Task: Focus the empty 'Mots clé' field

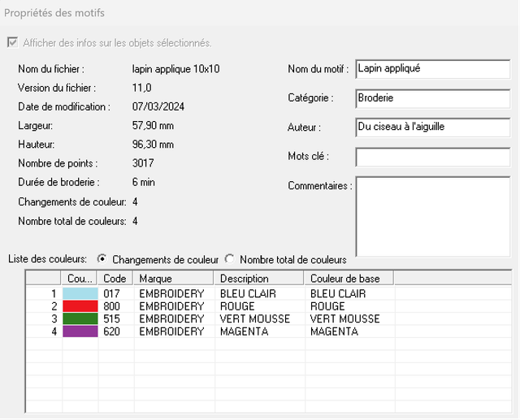Action: [x=433, y=157]
